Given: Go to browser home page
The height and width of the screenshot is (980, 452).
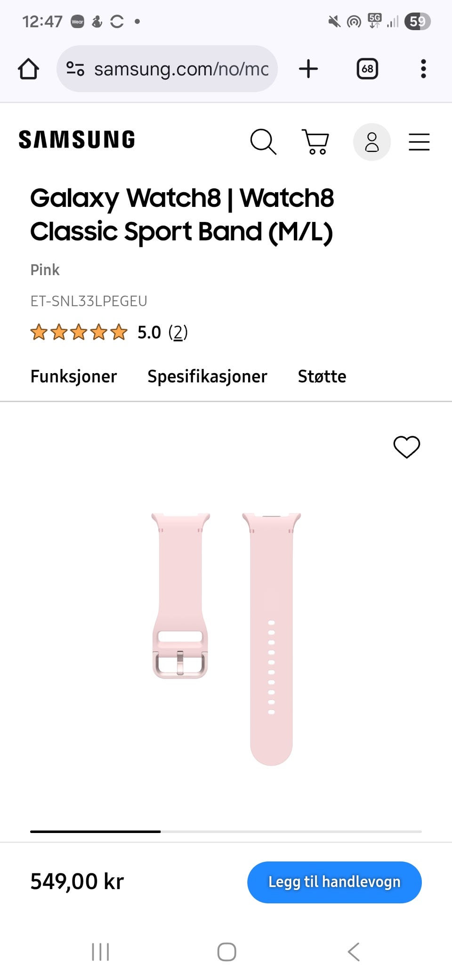Looking at the screenshot, I should (x=28, y=69).
